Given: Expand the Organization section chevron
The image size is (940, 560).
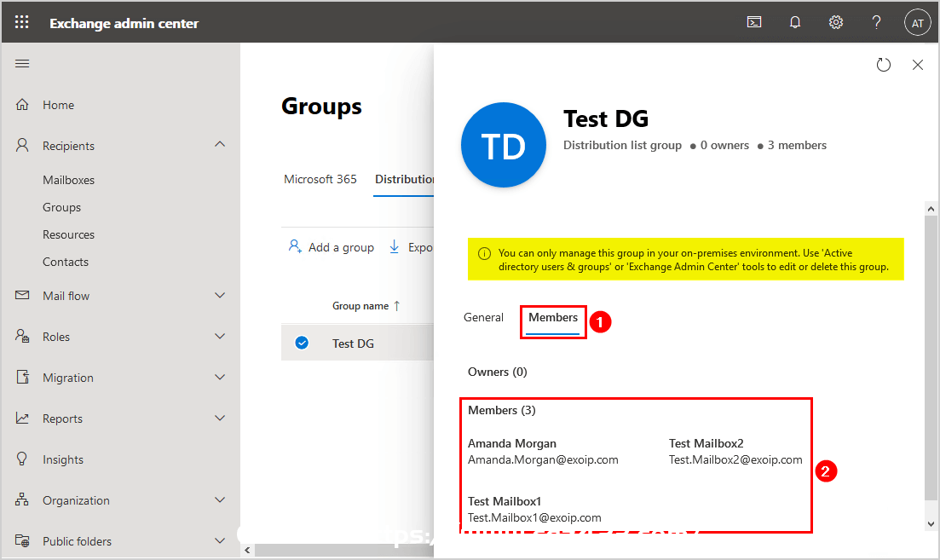Looking at the screenshot, I should click(220, 499).
